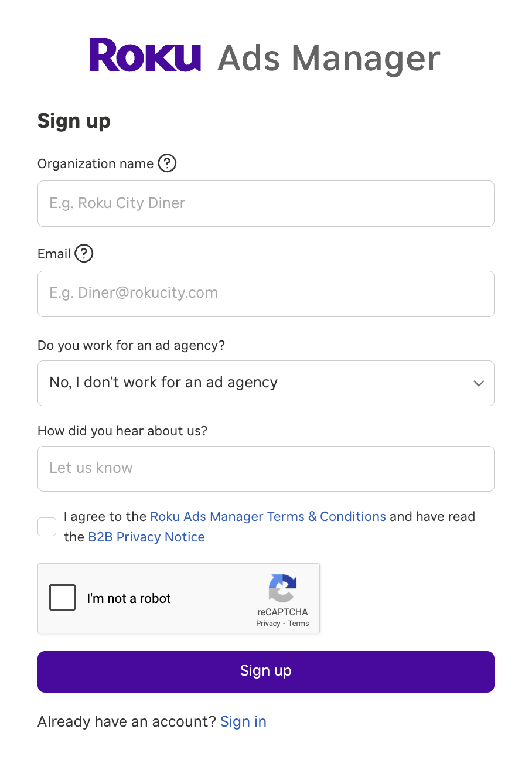This screenshot has width=532, height=770.
Task: Check the Terms & Conditions agreement checkbox
Action: [47, 527]
